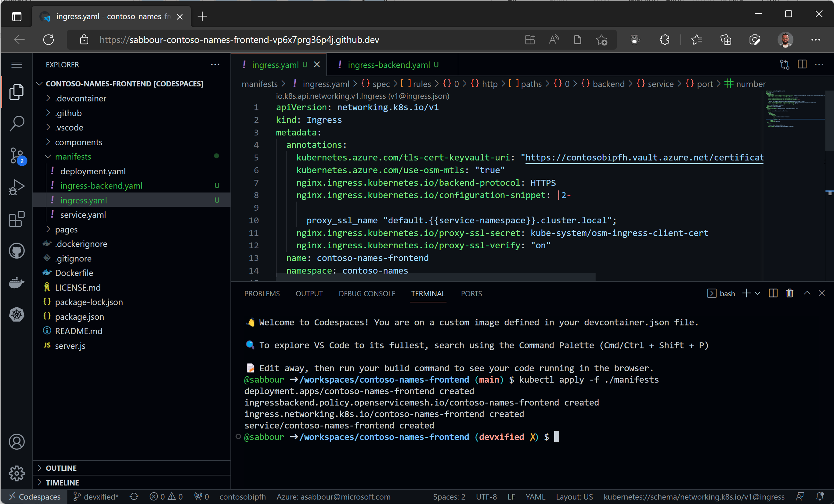
Task: Open the Docker view in activity bar
Action: coord(16,283)
